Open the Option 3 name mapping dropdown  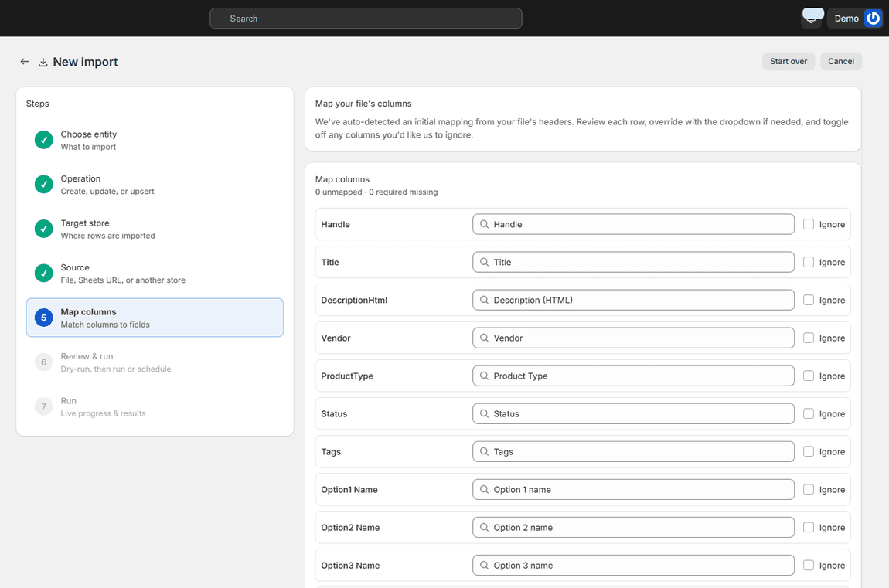(633, 566)
